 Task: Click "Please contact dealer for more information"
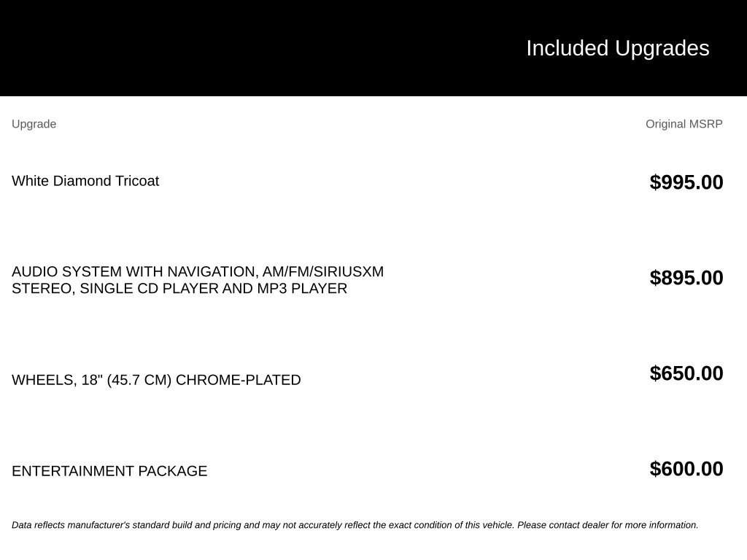coord(608,525)
